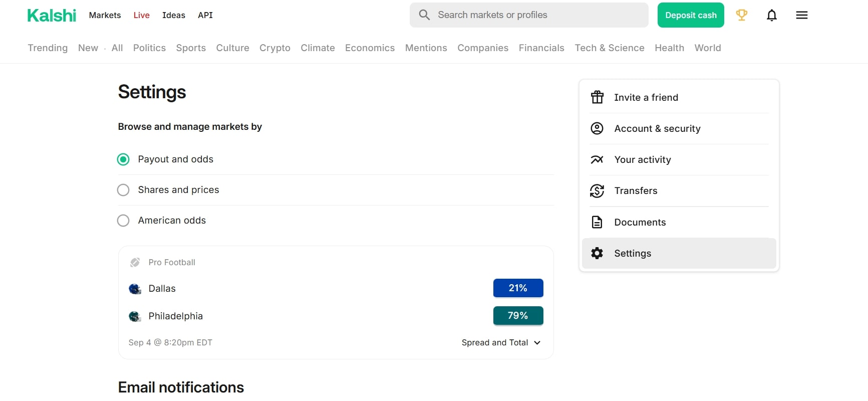Switch to Financials category

point(541,48)
